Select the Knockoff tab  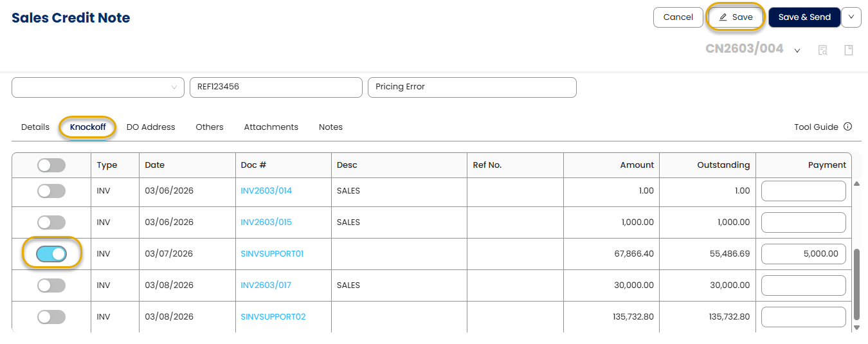pos(88,127)
